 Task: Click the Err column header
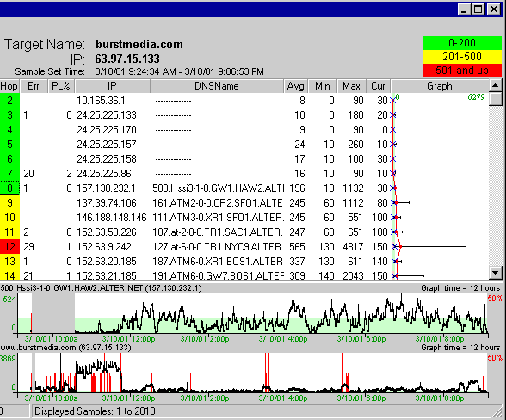click(34, 86)
